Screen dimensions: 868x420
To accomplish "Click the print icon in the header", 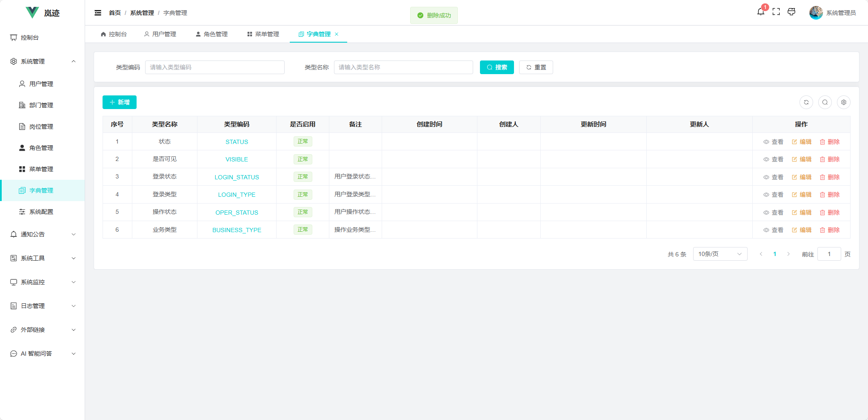I will (791, 12).
